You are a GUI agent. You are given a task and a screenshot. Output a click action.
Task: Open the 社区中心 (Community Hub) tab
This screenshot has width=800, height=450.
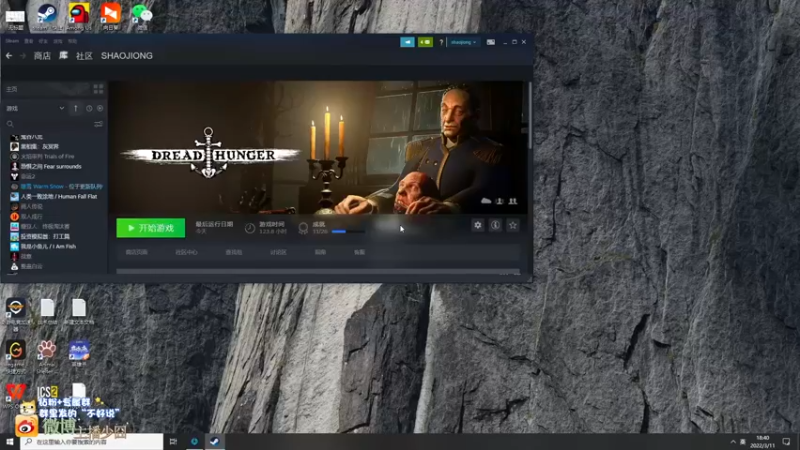click(186, 252)
